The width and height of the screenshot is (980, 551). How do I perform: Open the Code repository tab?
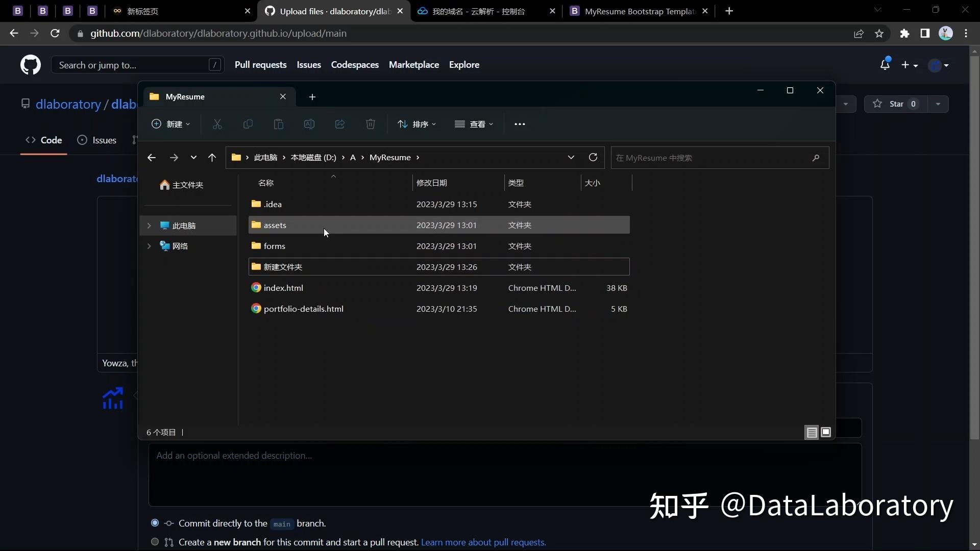point(44,140)
